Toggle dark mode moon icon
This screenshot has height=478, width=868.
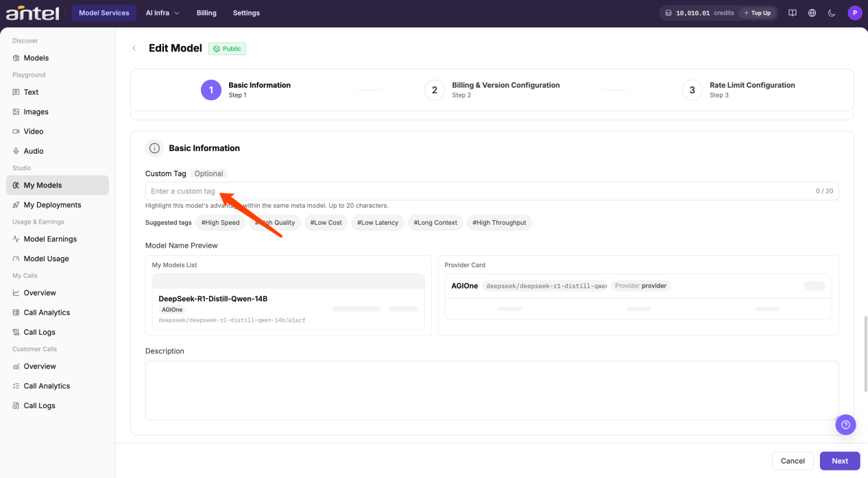point(832,13)
